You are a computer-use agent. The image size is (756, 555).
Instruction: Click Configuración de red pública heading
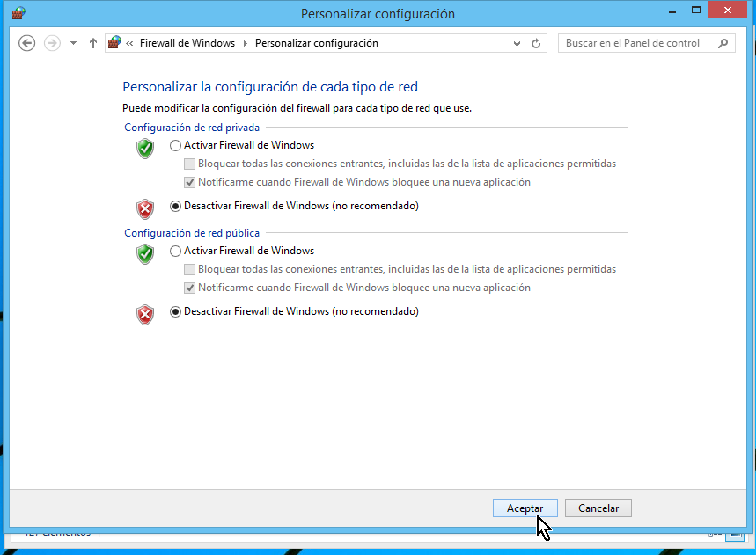point(192,233)
